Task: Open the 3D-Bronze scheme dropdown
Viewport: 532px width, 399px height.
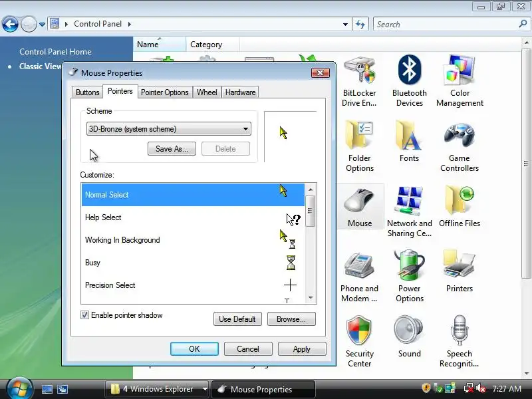Action: tap(169, 129)
